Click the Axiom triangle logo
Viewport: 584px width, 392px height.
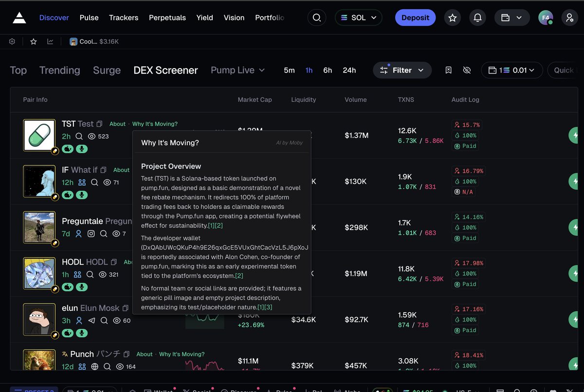[19, 18]
